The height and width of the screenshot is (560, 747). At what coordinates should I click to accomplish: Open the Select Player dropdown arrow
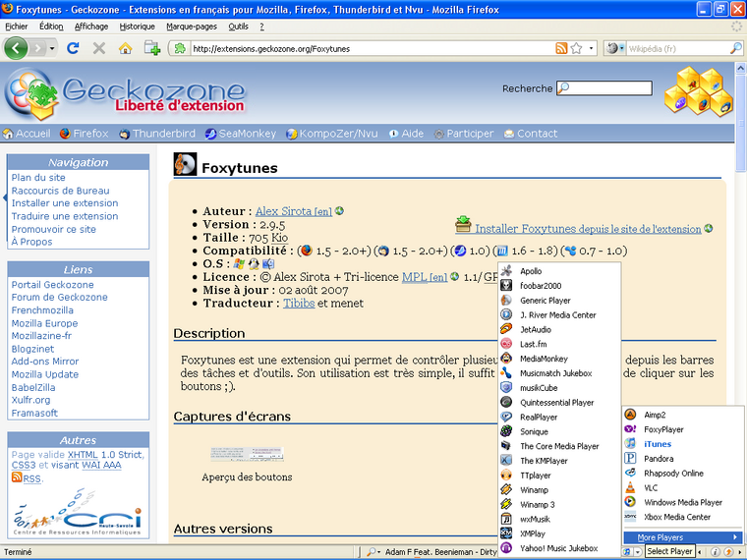click(x=638, y=552)
